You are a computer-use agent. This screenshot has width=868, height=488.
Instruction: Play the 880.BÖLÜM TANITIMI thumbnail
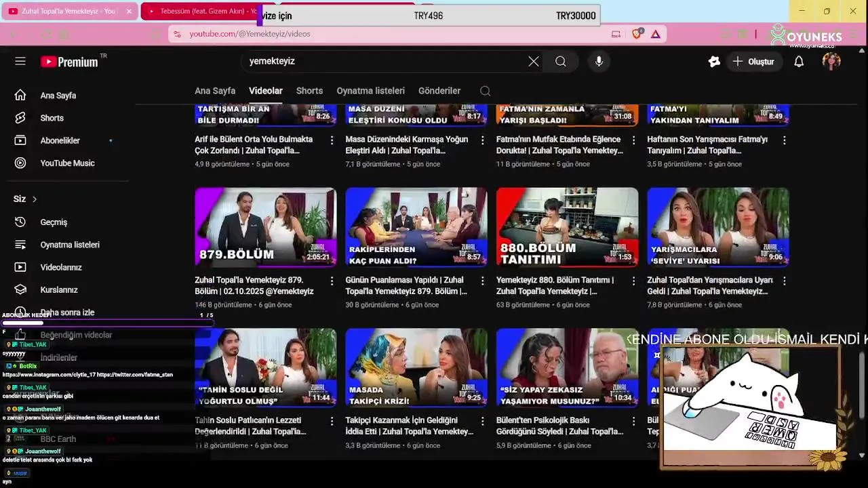(x=567, y=227)
